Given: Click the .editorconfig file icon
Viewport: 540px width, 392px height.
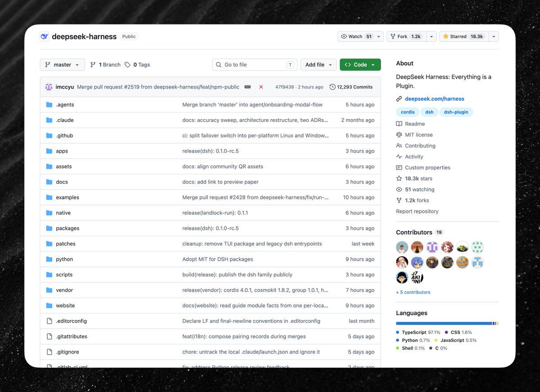Looking at the screenshot, I should (49, 321).
